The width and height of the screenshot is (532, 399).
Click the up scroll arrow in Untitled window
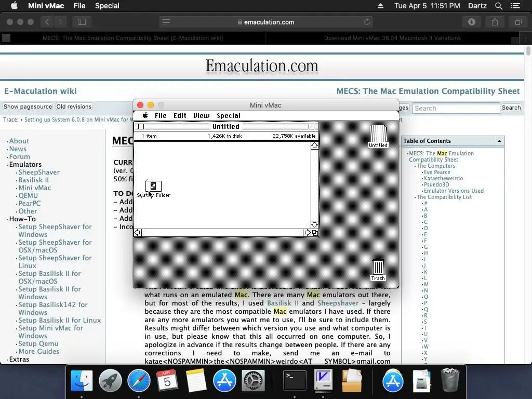pyautogui.click(x=314, y=145)
